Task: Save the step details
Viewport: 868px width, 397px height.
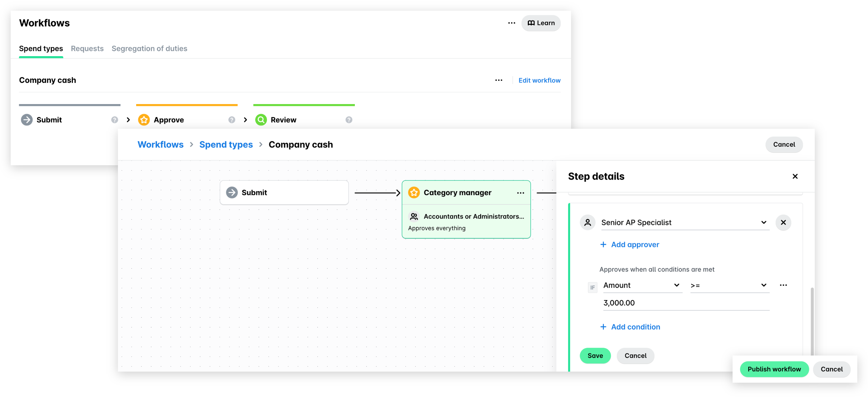Action: [x=595, y=356]
